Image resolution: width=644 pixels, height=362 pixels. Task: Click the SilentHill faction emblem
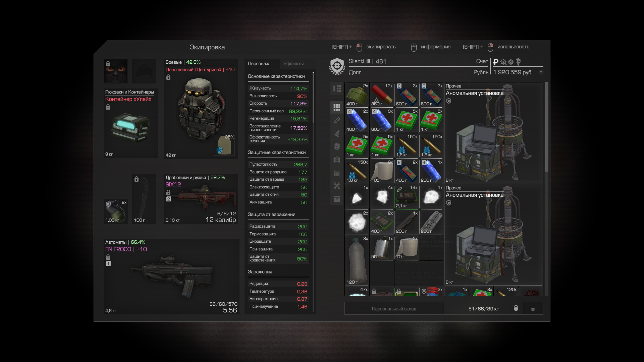click(337, 66)
